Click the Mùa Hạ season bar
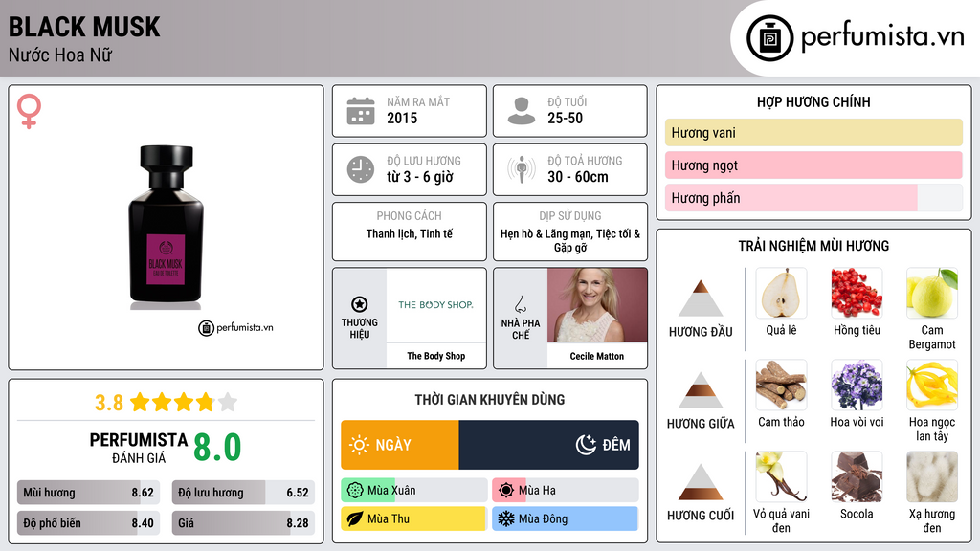This screenshot has width=980, height=551. [x=566, y=491]
